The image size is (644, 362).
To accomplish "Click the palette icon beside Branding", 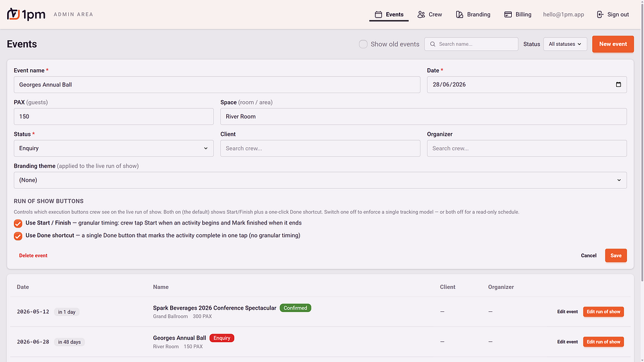I will [459, 14].
